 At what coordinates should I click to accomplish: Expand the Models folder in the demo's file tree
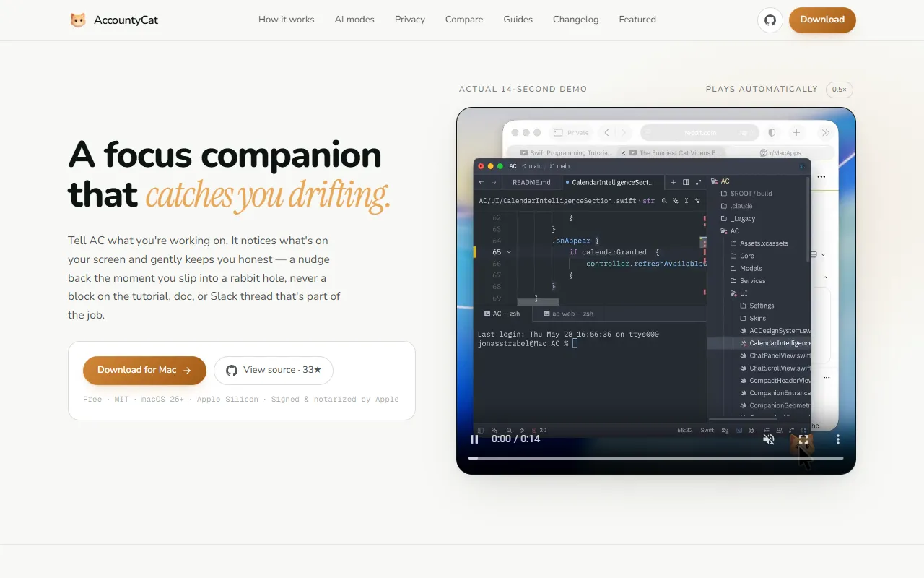point(746,269)
